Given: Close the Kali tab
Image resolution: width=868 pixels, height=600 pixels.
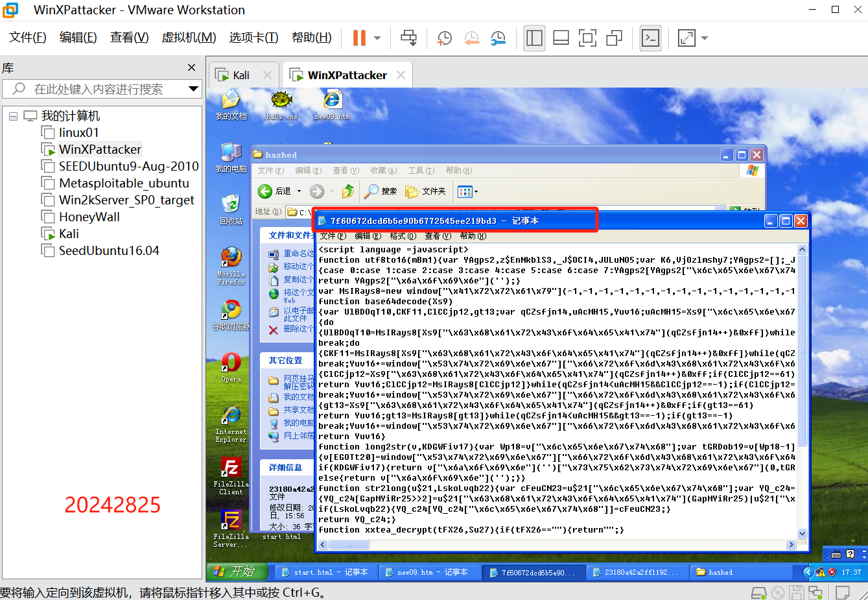Looking at the screenshot, I should point(267,75).
